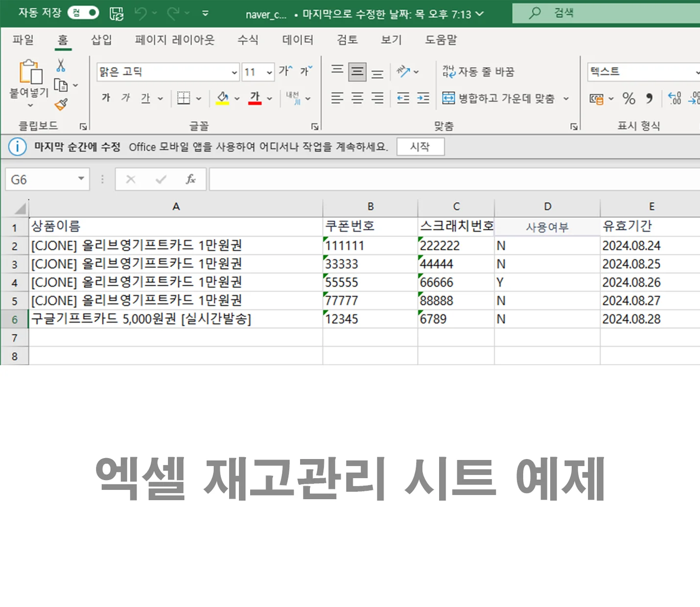This screenshot has width=700, height=607.
Task: Click the align left icon
Action: tap(337, 98)
